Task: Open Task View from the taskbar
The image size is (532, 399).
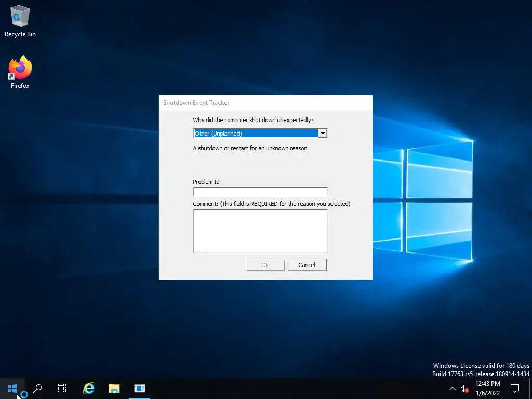Action: pyautogui.click(x=62, y=389)
